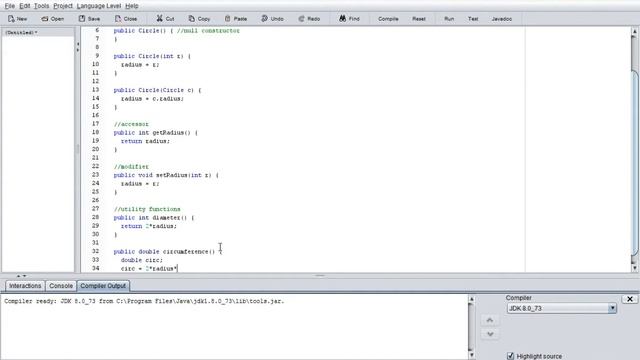This screenshot has height=360, width=640.
Task: Click 'public Circle(Circle c)' line
Action: [x=158, y=90]
